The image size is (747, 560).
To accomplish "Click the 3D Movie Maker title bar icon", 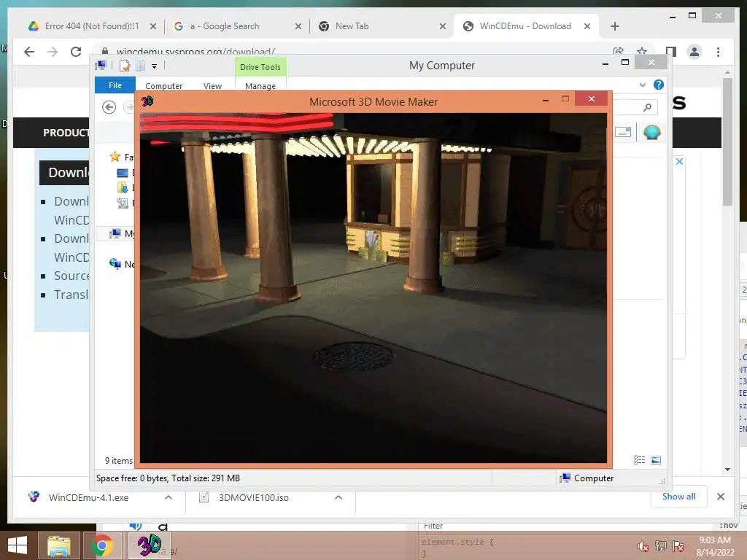I will pyautogui.click(x=147, y=101).
